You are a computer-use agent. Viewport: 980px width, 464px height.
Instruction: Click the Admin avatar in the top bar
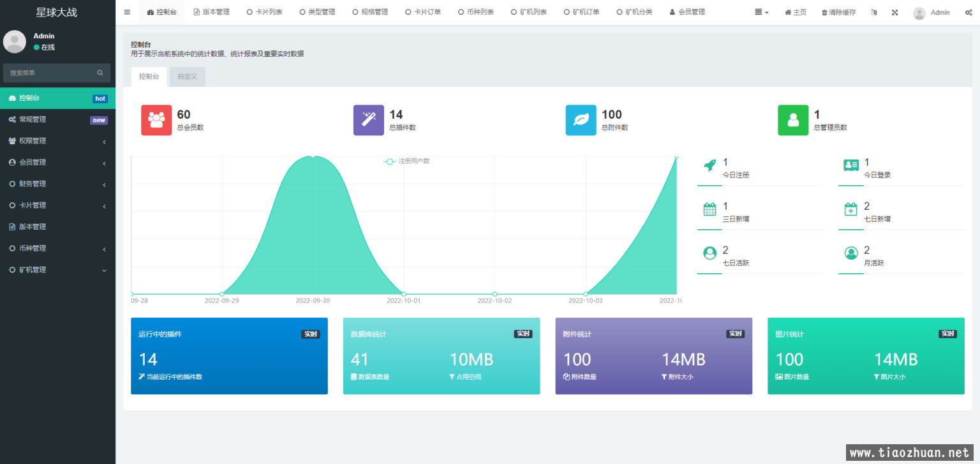[x=919, y=13]
